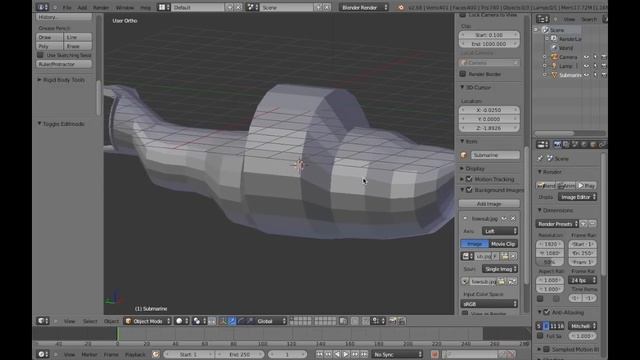Open the Window menu
640x360 pixels.
point(124,7)
